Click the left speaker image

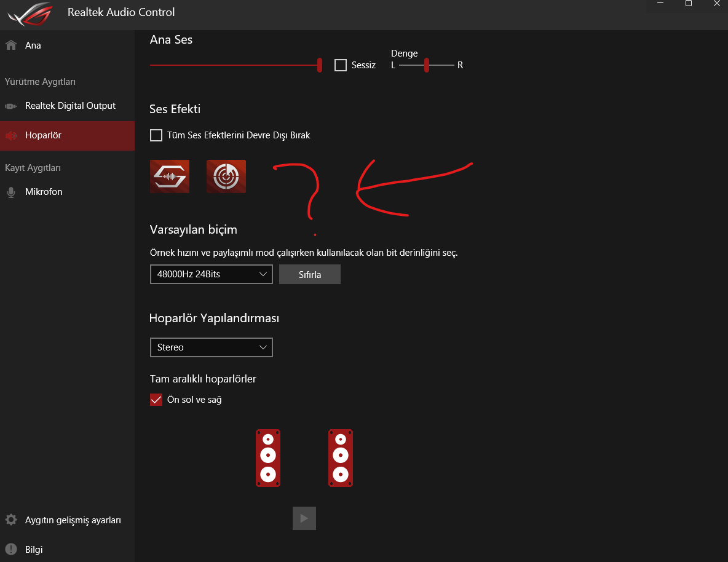tap(268, 458)
